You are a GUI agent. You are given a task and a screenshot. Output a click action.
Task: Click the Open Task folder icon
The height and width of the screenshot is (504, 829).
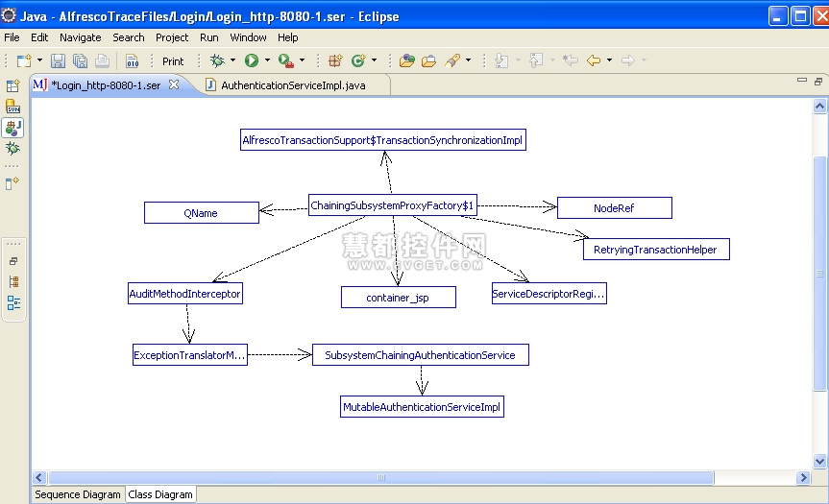(428, 60)
